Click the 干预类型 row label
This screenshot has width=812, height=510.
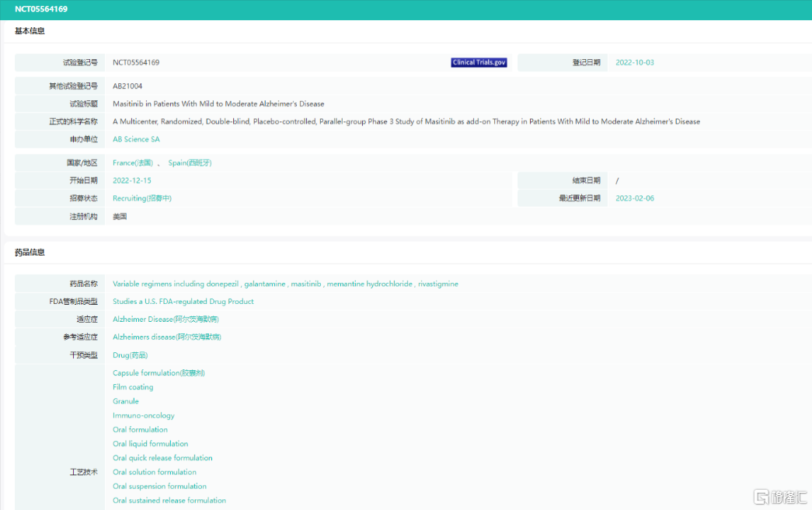pyautogui.click(x=83, y=355)
